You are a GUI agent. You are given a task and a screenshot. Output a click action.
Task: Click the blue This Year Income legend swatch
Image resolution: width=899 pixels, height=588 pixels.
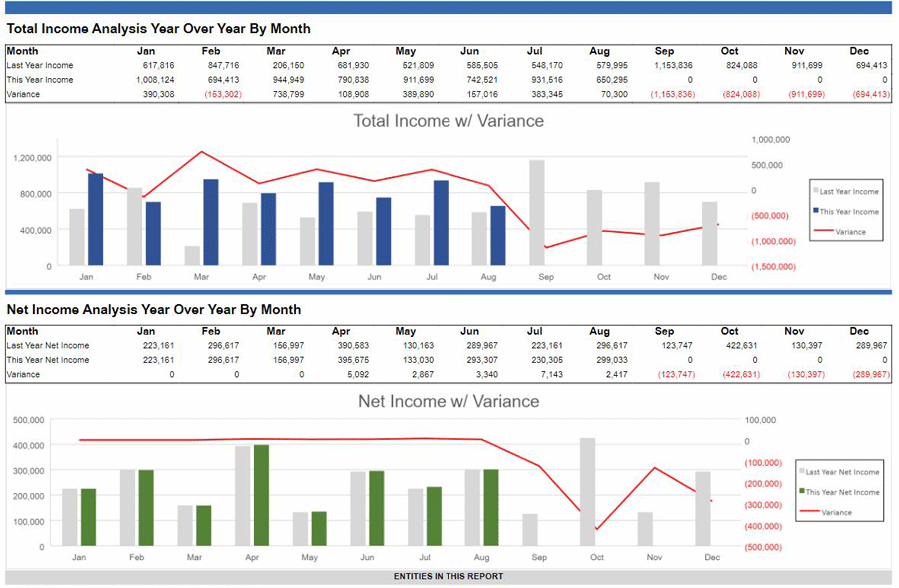click(816, 211)
